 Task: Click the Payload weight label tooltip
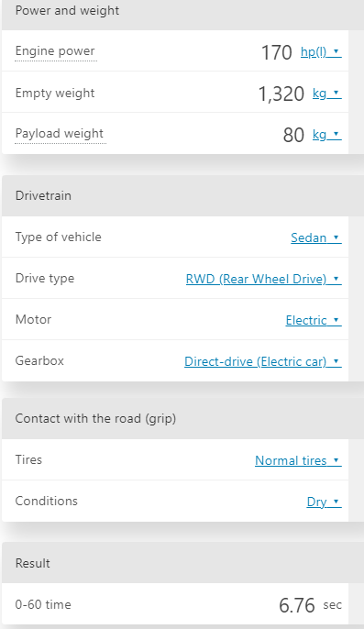click(x=60, y=134)
